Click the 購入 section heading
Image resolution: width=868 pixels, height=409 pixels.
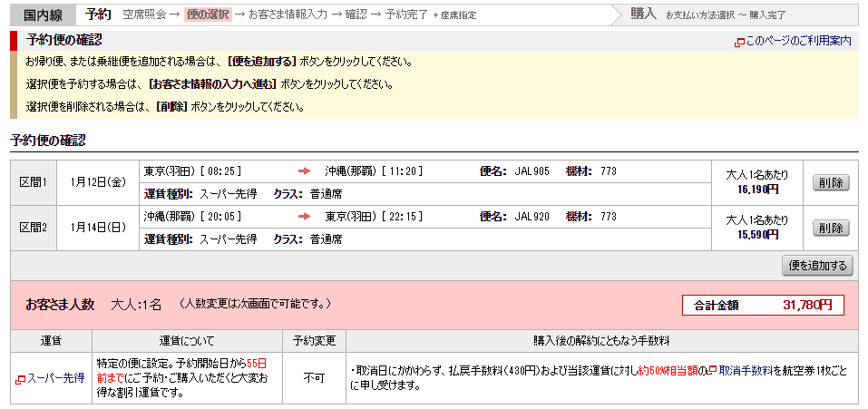643,15
